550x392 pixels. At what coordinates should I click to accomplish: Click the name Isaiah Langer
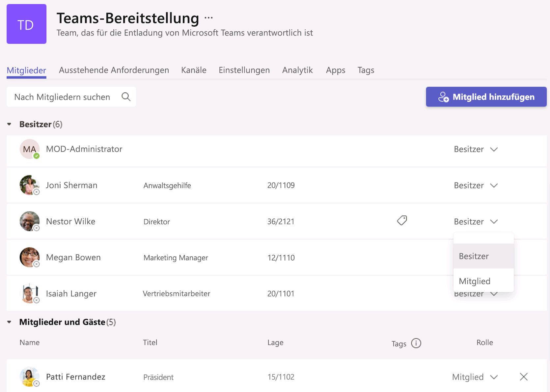71,294
